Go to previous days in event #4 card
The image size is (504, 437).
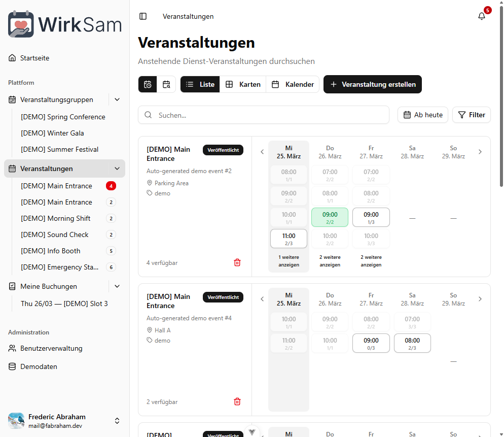(x=262, y=299)
